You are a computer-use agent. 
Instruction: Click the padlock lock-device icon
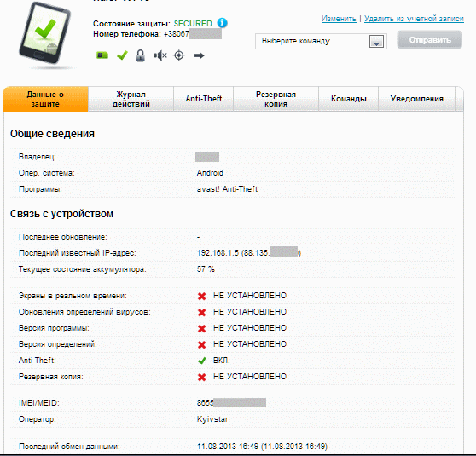[x=140, y=55]
